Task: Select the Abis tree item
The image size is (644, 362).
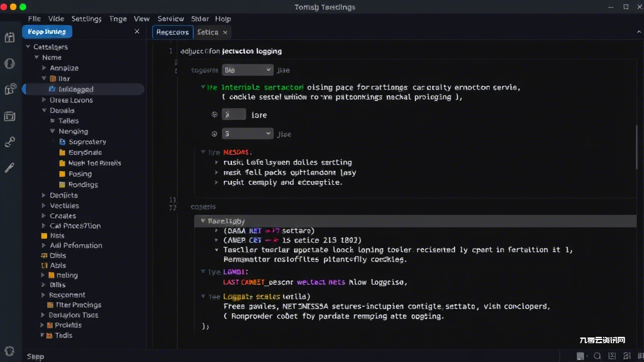Action: coord(58,266)
